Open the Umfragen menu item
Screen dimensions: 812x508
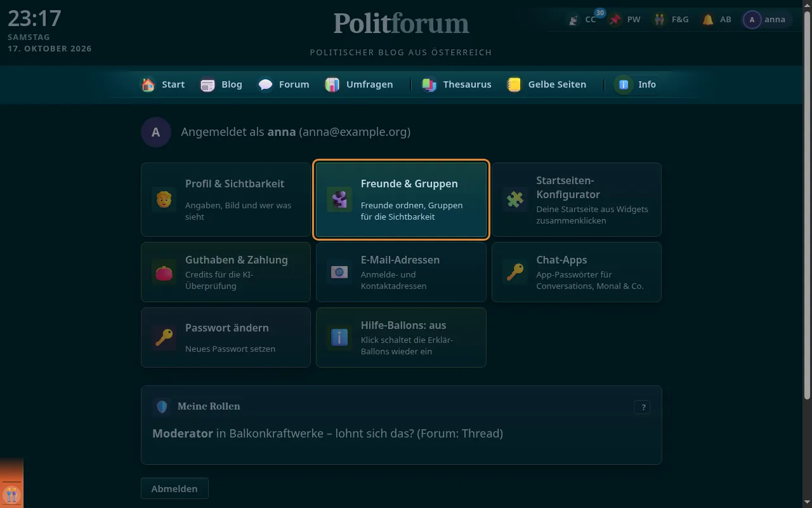[x=359, y=84]
